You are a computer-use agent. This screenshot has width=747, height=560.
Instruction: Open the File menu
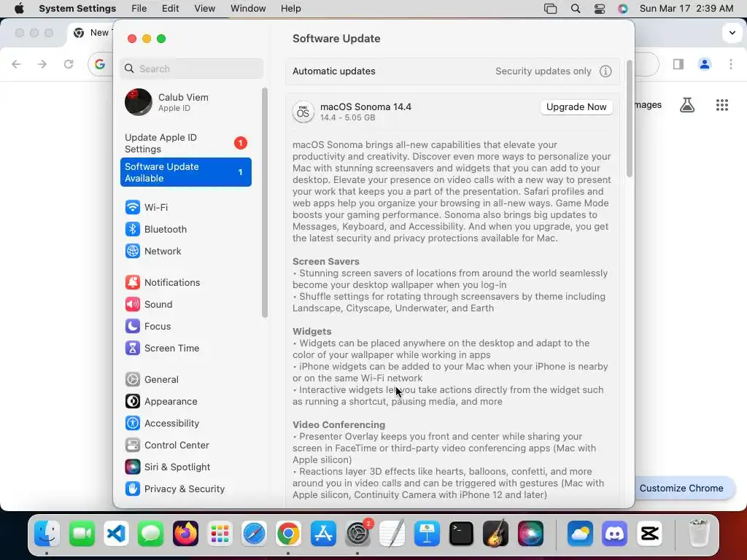tap(139, 9)
